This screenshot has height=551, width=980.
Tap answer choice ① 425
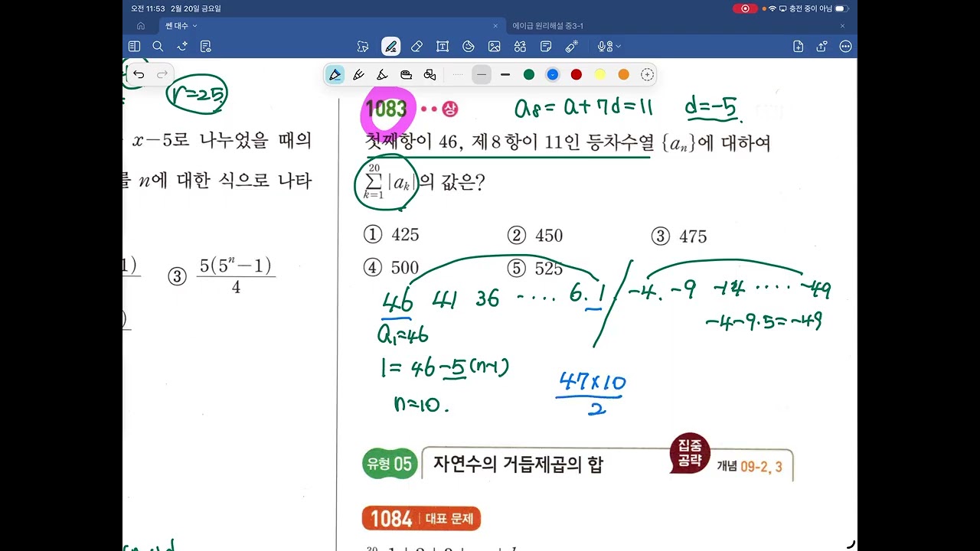(391, 235)
